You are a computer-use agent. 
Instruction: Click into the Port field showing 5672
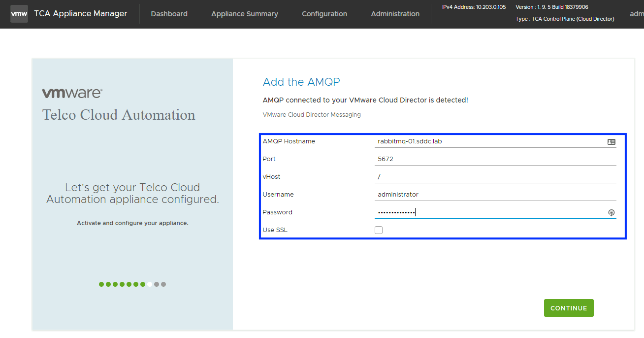tap(495, 159)
